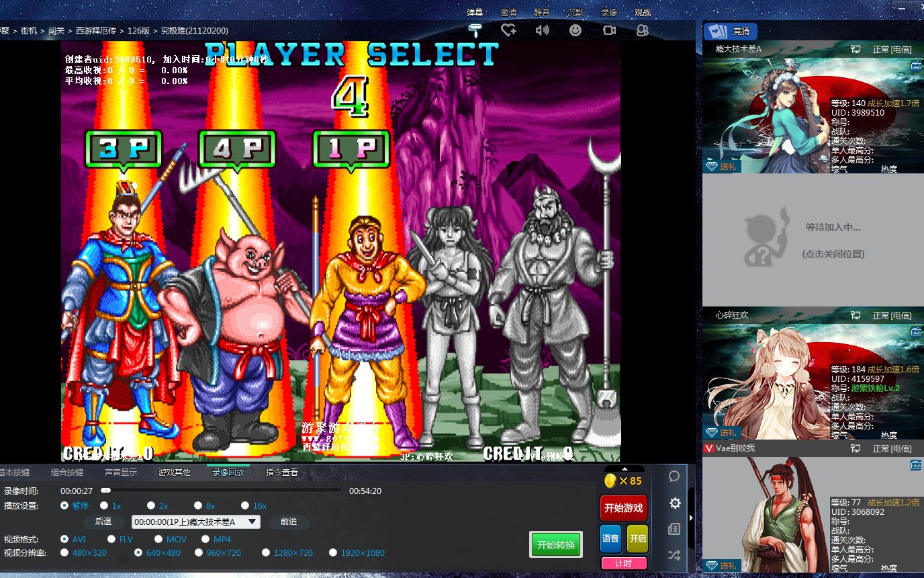Select the 暂停 playback option
This screenshot has height=578, width=924.
(64, 505)
